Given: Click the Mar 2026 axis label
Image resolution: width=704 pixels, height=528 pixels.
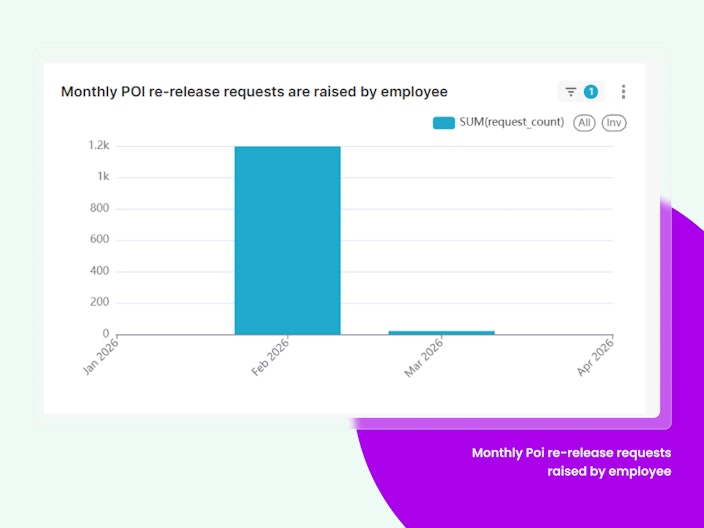Looking at the screenshot, I should pos(424,358).
